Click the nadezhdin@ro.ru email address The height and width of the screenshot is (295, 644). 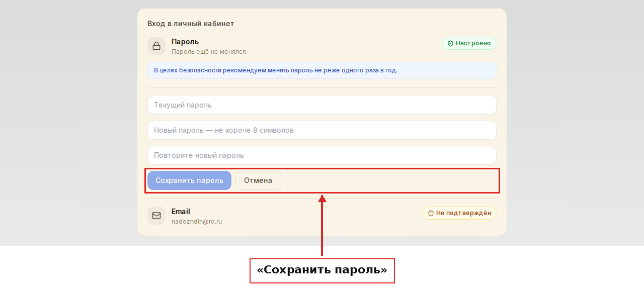point(197,221)
